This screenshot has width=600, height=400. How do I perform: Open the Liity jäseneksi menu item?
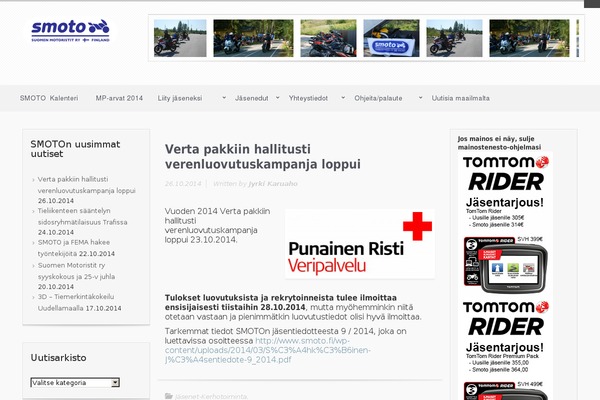180,98
